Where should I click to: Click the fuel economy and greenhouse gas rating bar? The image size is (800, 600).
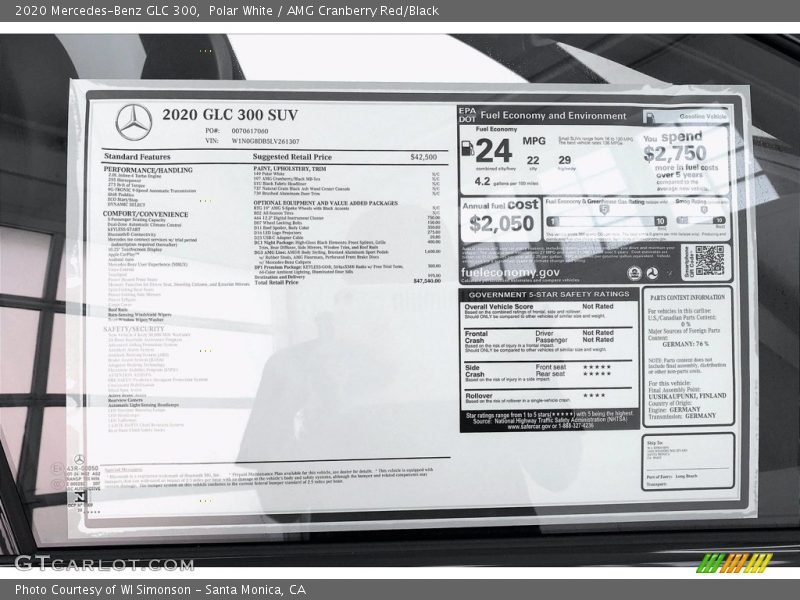pos(607,221)
